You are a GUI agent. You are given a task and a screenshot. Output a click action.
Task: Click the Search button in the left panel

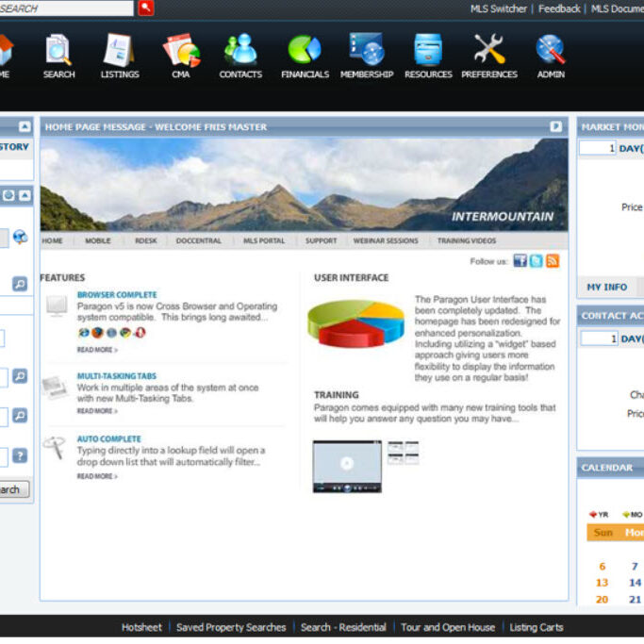click(14, 489)
